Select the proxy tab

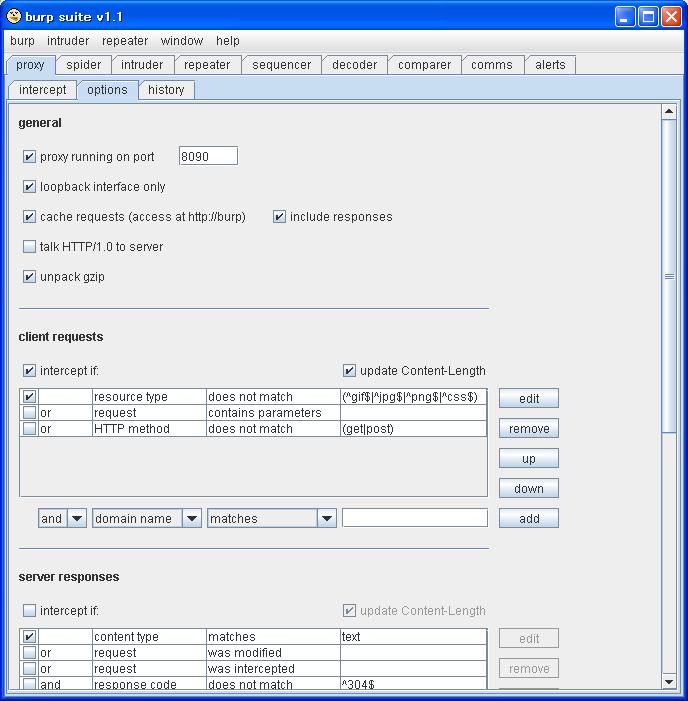[30, 65]
